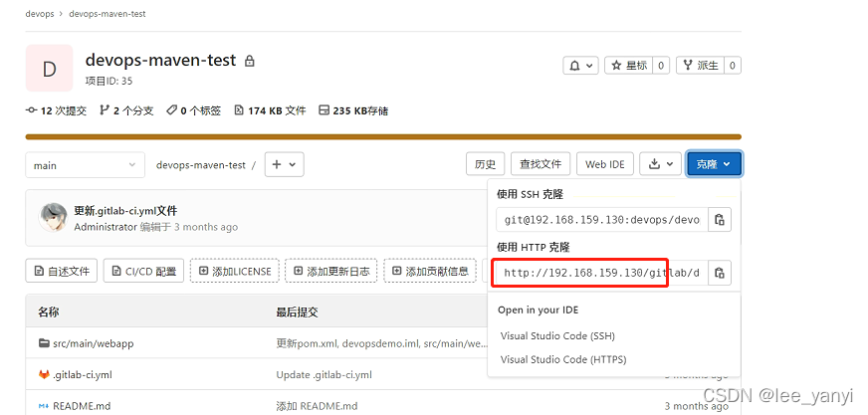Image resolution: width=868 pixels, height=415 pixels.
Task: Click the 添加贡献信息 button
Action: tap(430, 271)
